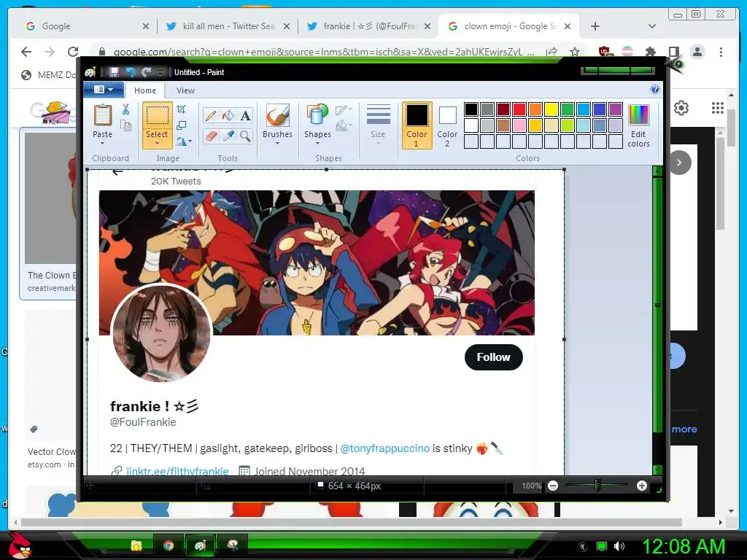
Task: Open the Shape outline dropdown
Action: pyautogui.click(x=344, y=110)
